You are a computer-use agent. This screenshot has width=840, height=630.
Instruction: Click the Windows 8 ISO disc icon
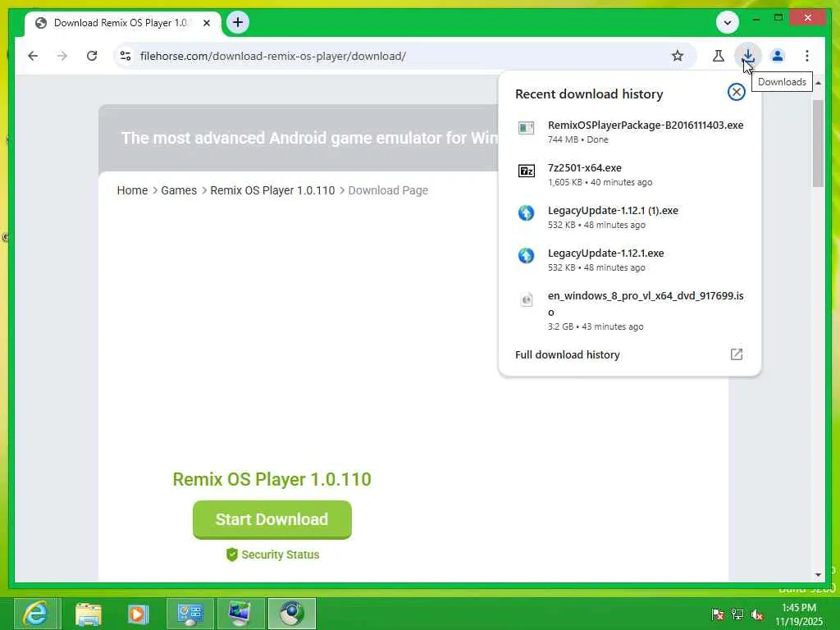point(526,299)
